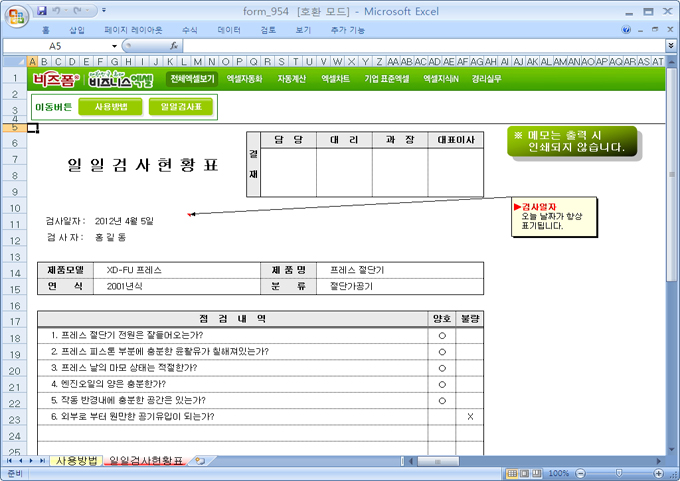The height and width of the screenshot is (481, 680).
Task: Open the 수식 ribbon tab
Action: pos(190,30)
